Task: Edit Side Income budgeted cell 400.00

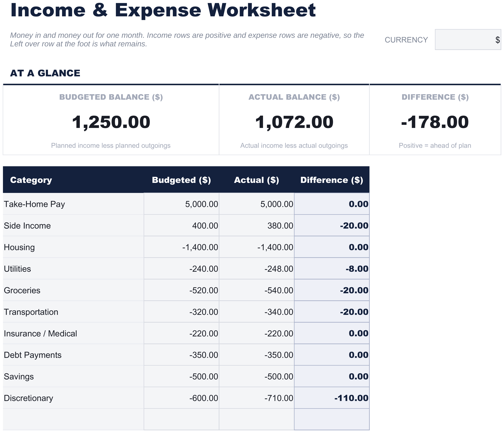Action: [181, 225]
